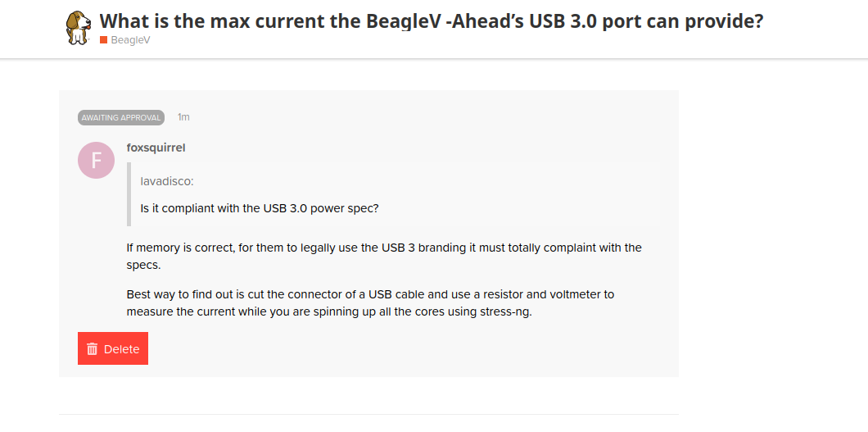Open the foxsquirrel username profile

click(x=156, y=148)
